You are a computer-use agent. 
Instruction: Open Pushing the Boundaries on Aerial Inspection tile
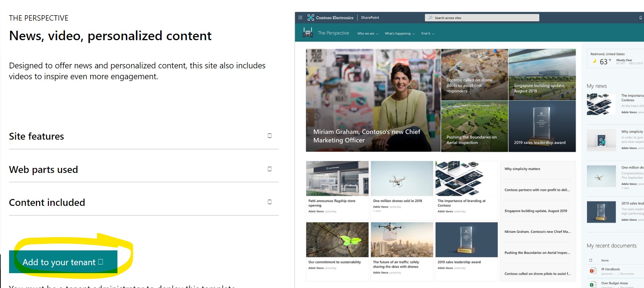point(474,126)
